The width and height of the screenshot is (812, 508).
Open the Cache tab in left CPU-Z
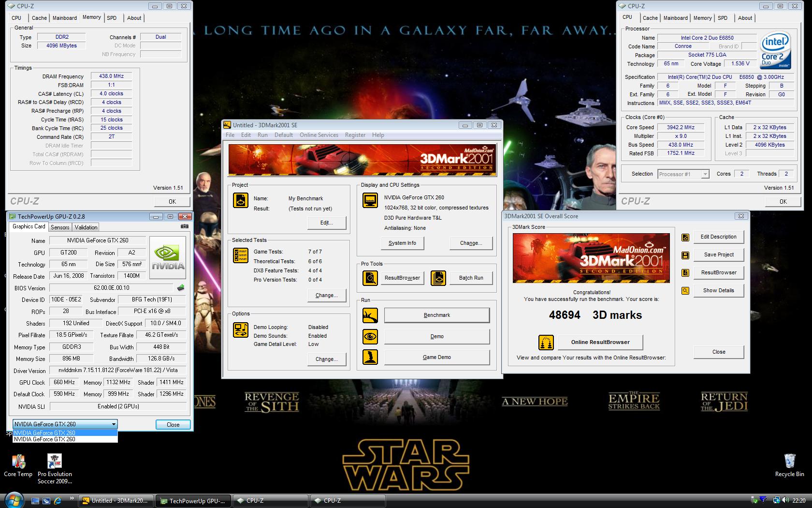pyautogui.click(x=39, y=18)
